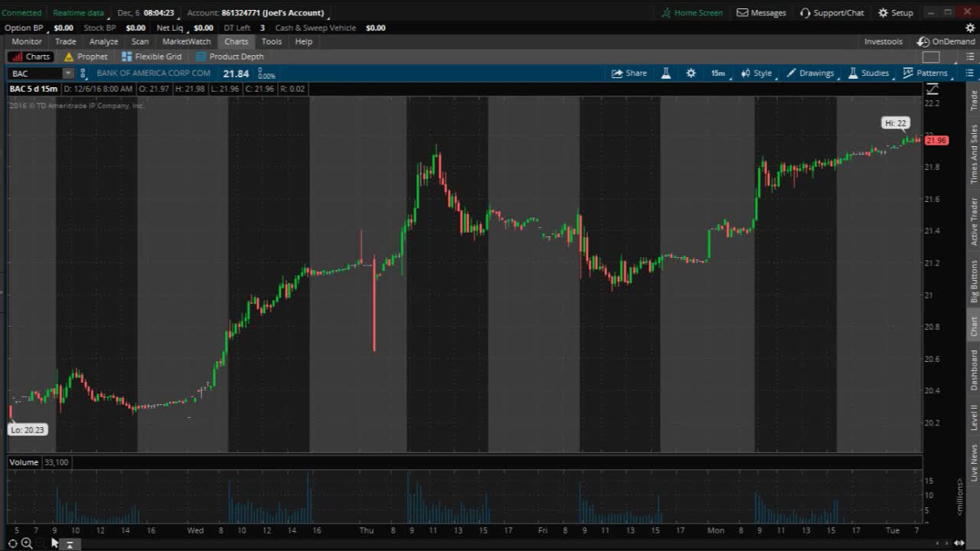980x551 pixels.
Task: Open the Drawings dropdown
Action: pos(810,73)
